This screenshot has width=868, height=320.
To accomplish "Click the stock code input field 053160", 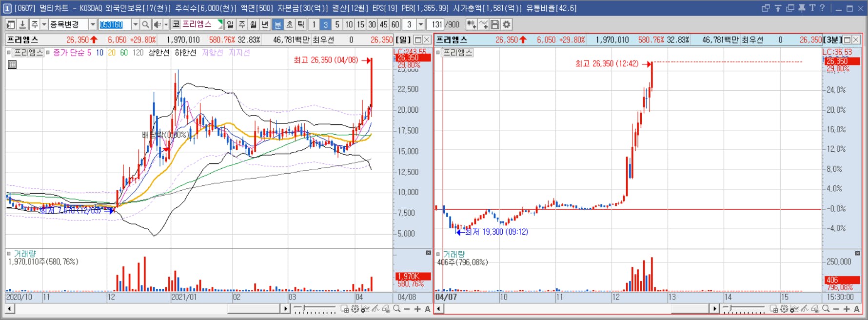I will coord(115,24).
